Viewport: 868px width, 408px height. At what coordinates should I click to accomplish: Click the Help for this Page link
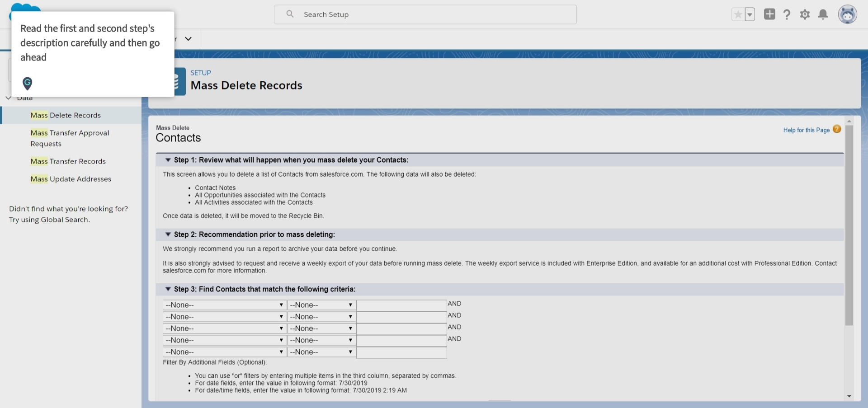tap(807, 130)
